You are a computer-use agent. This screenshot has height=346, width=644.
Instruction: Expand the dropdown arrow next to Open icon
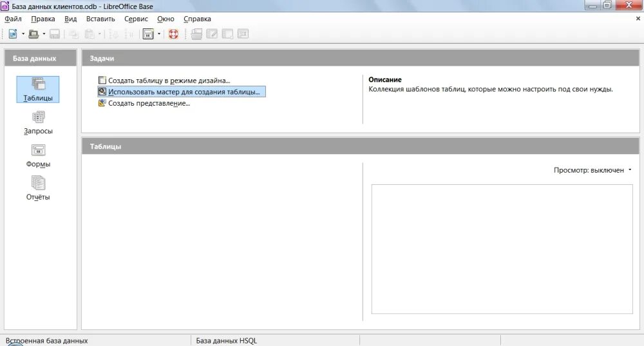[44, 34]
